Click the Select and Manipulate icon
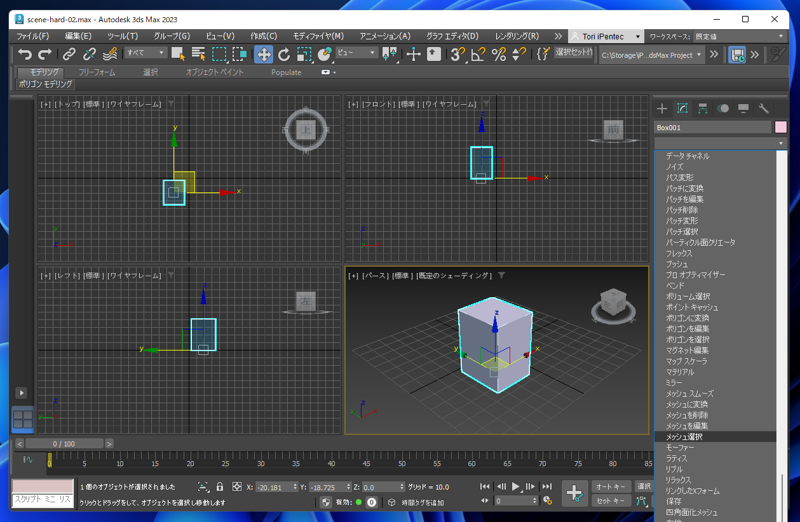 [x=413, y=54]
